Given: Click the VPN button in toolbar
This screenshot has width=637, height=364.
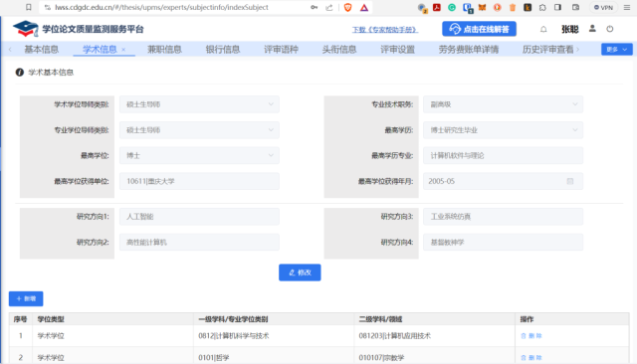Looking at the screenshot, I should click(604, 7).
